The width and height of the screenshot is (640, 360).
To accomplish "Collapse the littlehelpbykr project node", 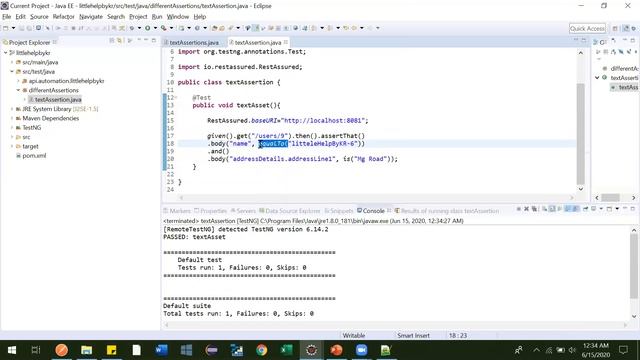I will tap(6, 53).
